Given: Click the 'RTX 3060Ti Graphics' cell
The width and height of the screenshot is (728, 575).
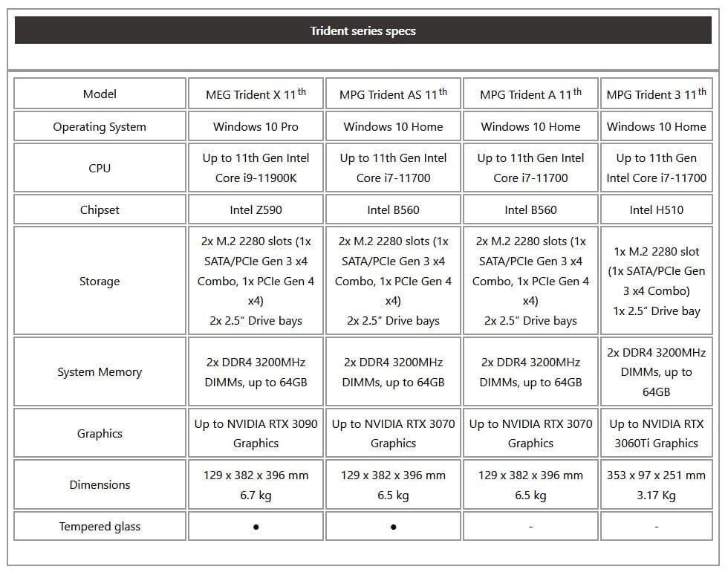Looking at the screenshot, I should coord(657,433).
